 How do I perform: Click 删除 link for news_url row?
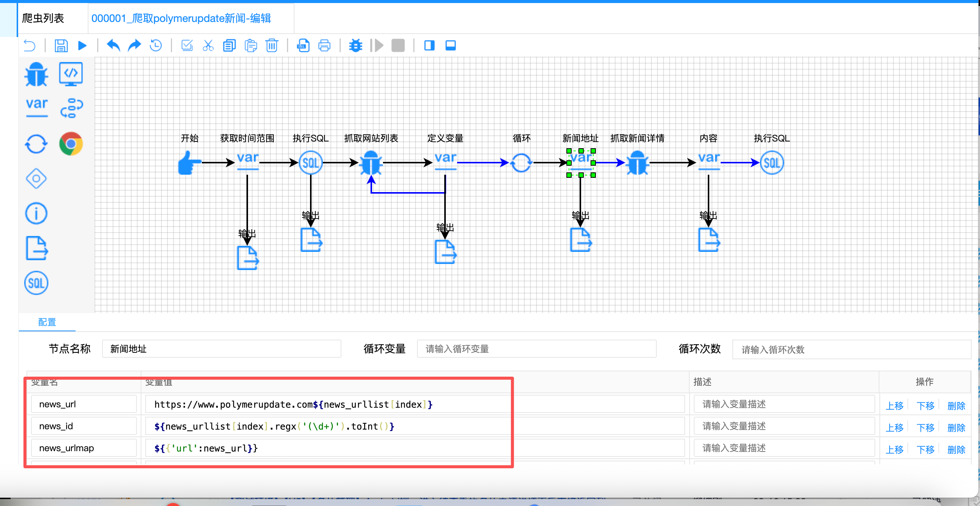click(956, 405)
